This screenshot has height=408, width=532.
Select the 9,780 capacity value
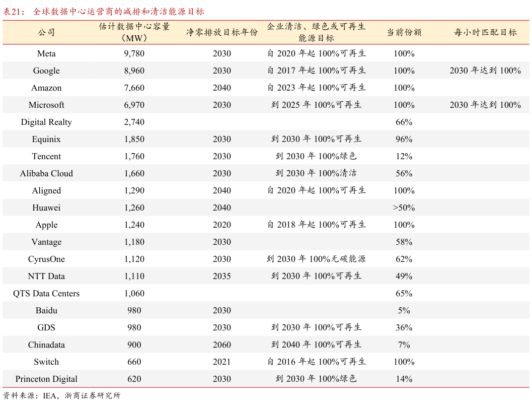point(134,53)
